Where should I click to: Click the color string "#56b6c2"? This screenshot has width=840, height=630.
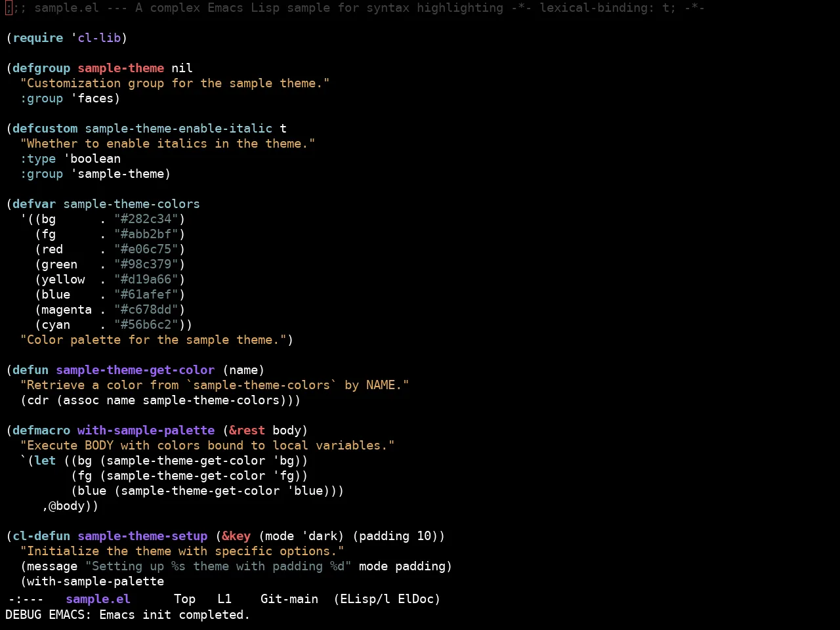click(146, 325)
